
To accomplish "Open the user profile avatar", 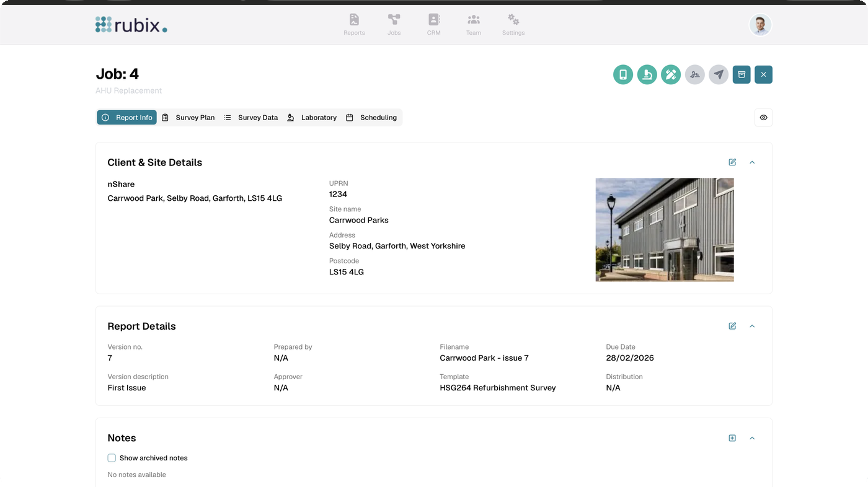I will click(x=760, y=25).
